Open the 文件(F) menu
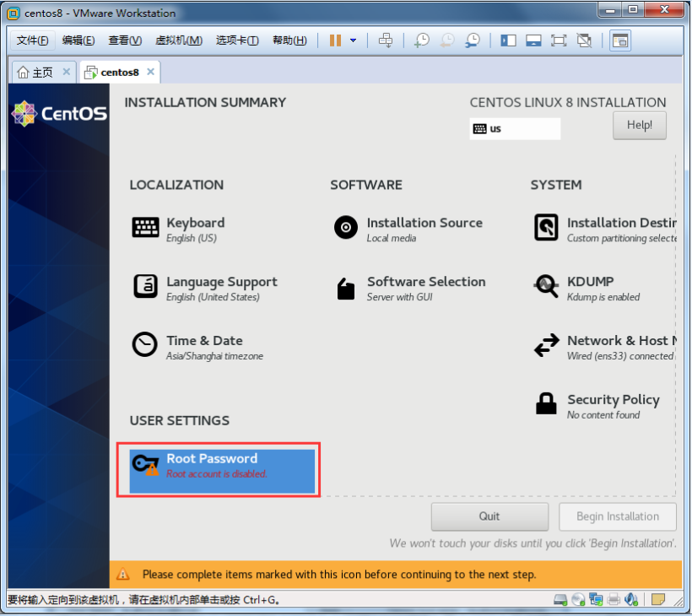This screenshot has width=692, height=616. click(x=32, y=41)
